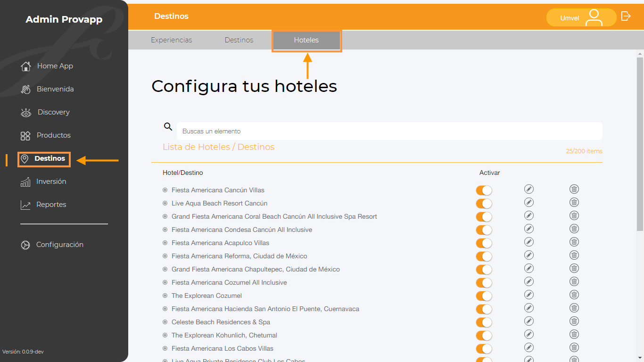Click the Configuración gear icon
Image resolution: width=644 pixels, height=362 pixels.
25,245
